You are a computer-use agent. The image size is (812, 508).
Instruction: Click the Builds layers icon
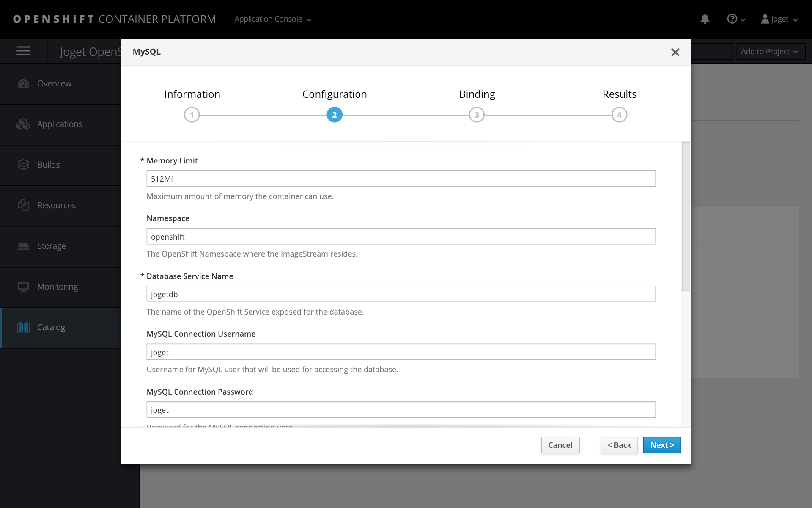(x=23, y=165)
